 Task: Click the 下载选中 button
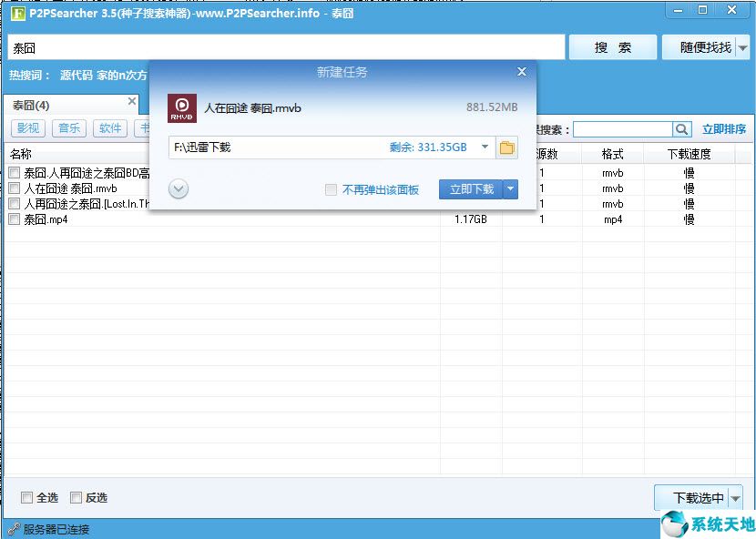692,498
